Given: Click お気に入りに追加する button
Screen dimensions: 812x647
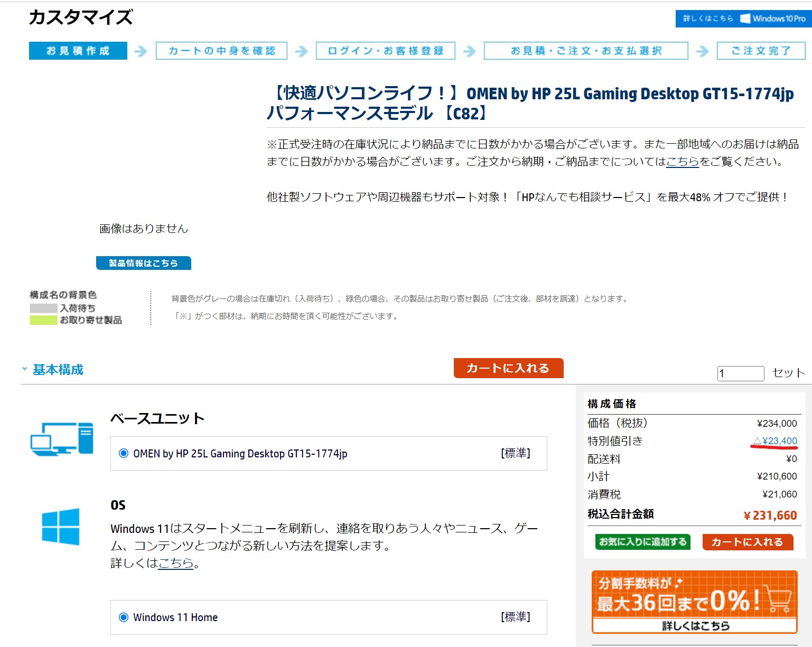Looking at the screenshot, I should pos(643,542).
